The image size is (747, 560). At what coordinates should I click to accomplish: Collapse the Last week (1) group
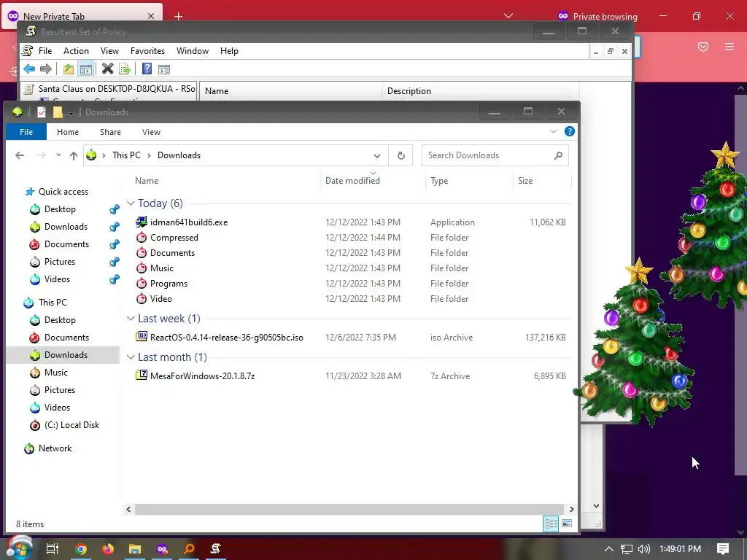[x=131, y=318]
